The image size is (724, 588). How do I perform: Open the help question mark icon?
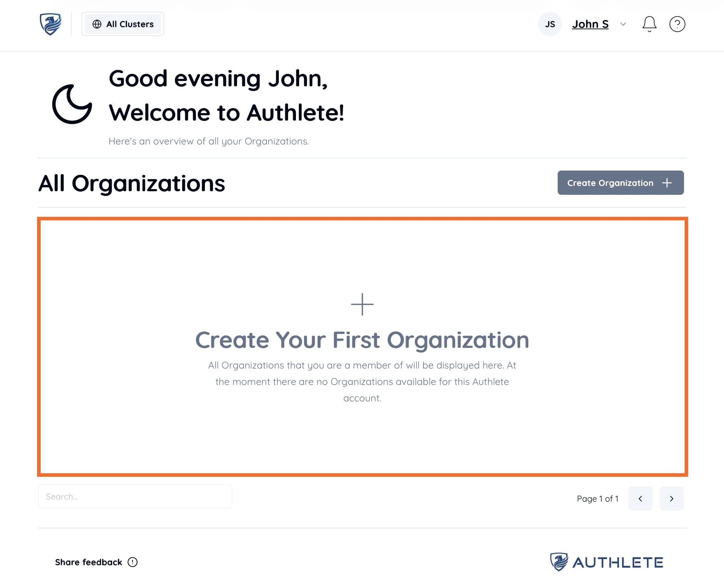[677, 24]
